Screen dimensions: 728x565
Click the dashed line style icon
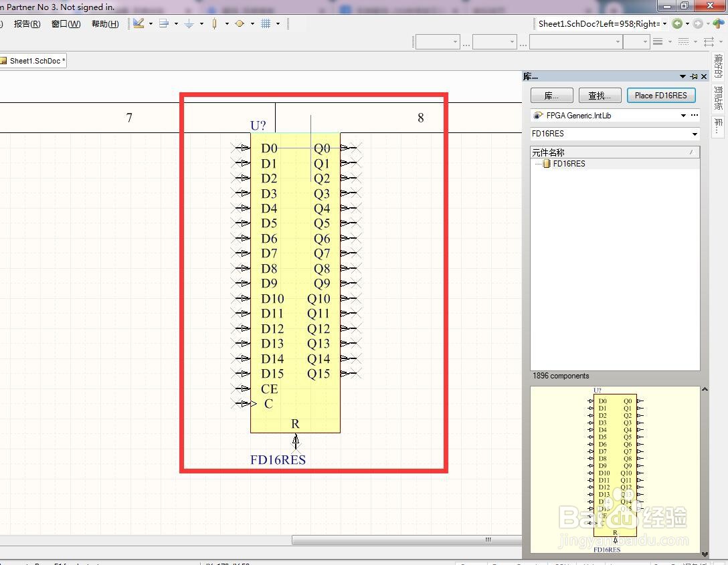[683, 41]
